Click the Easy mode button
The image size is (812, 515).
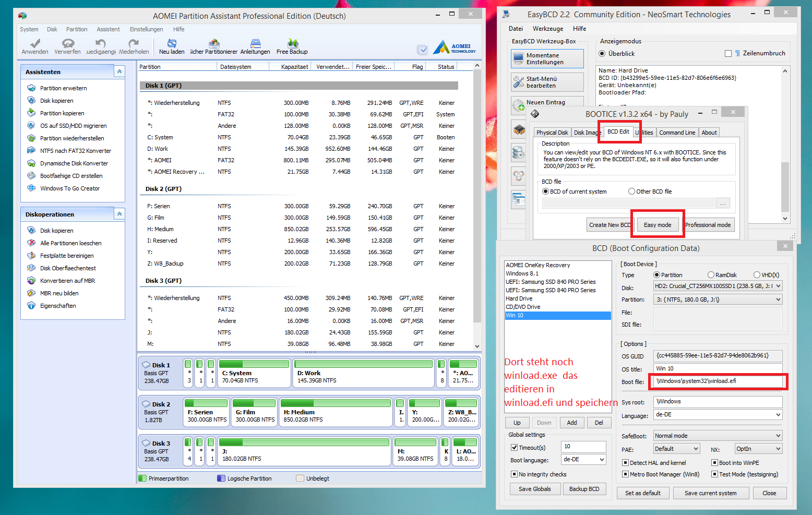[x=658, y=225]
